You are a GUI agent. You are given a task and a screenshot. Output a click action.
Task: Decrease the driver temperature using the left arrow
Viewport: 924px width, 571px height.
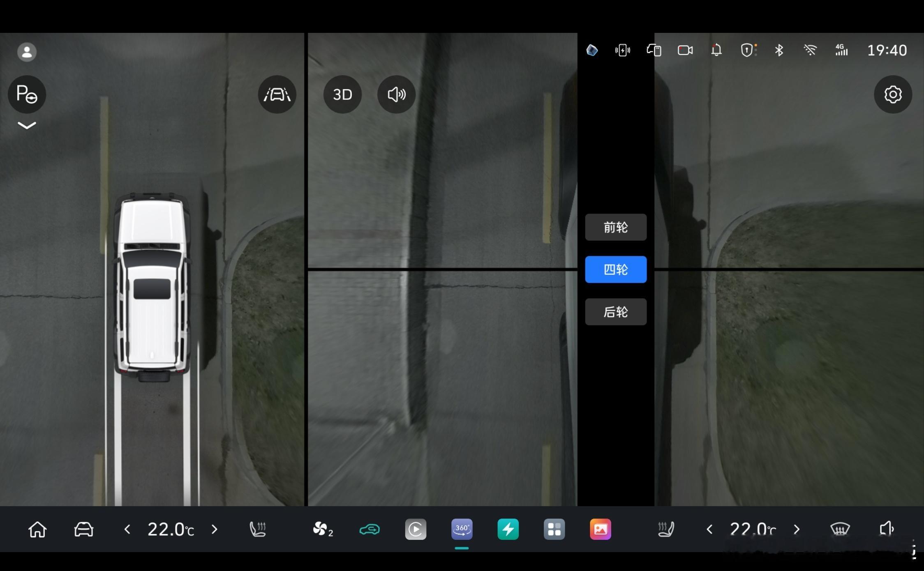coord(127,529)
